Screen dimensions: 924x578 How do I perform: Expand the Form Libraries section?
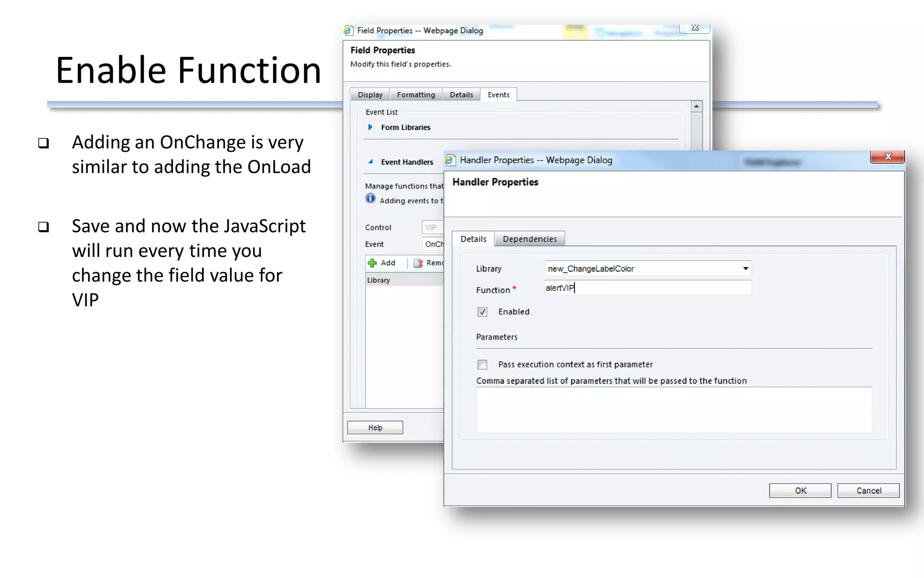point(370,127)
